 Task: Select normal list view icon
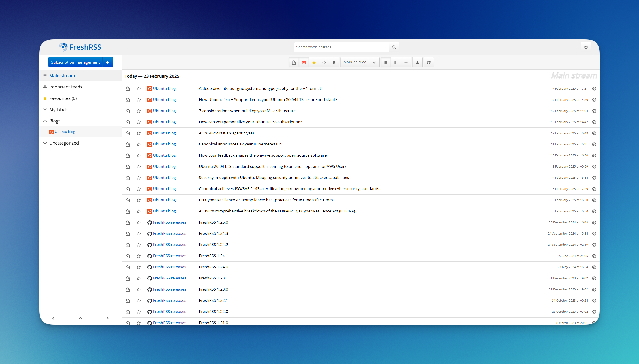click(385, 62)
